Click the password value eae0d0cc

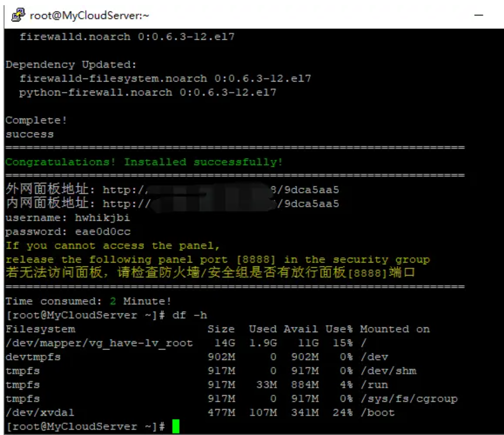(x=103, y=232)
